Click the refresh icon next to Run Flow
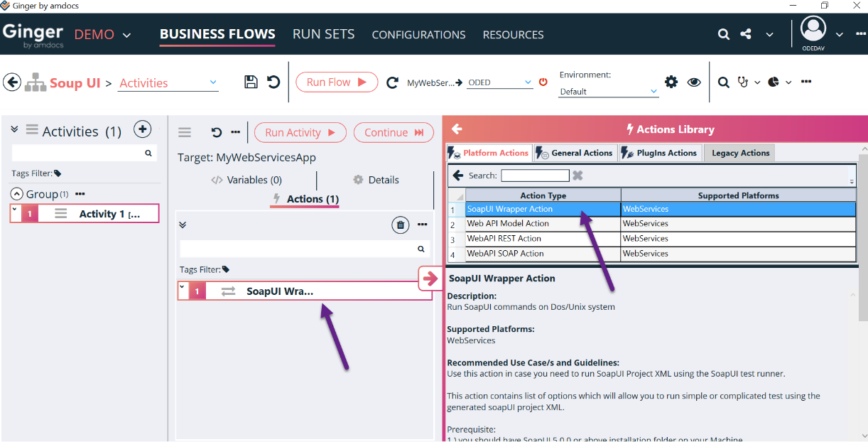 click(392, 82)
